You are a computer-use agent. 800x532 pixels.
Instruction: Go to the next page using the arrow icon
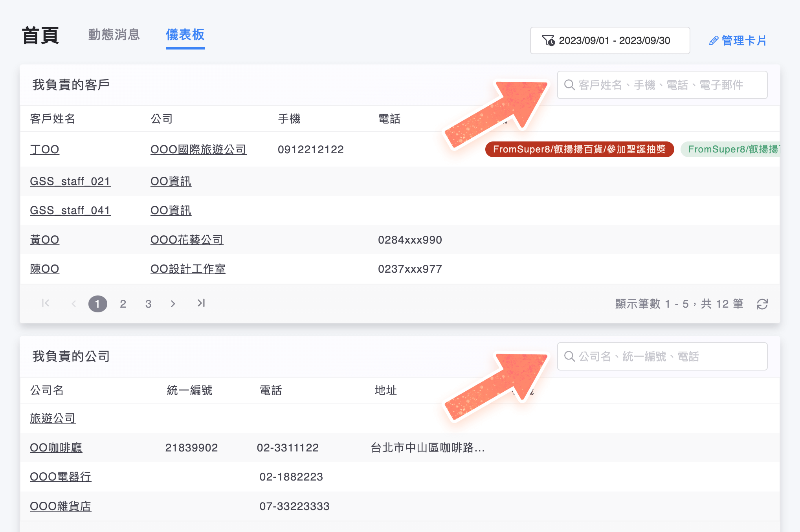click(x=173, y=303)
